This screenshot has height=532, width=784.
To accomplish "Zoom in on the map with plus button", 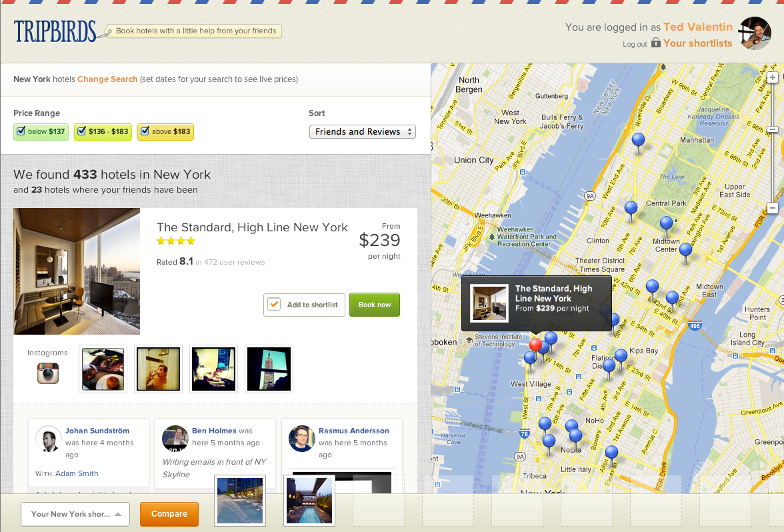I will [x=773, y=77].
